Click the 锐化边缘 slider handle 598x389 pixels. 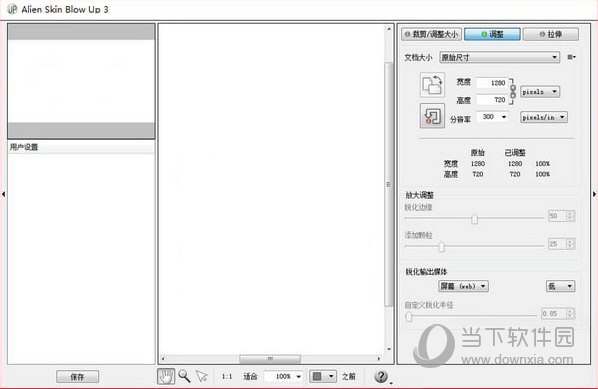[474, 219]
